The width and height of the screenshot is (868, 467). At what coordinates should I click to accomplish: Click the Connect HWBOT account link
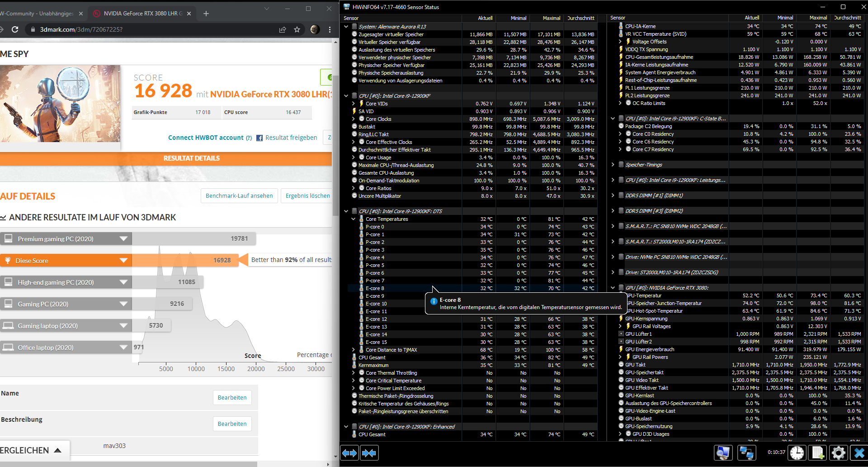(206, 138)
